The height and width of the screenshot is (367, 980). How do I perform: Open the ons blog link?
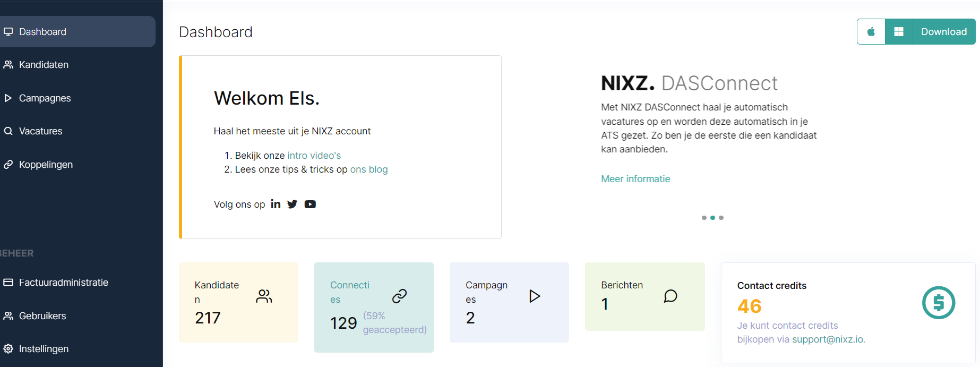[369, 169]
